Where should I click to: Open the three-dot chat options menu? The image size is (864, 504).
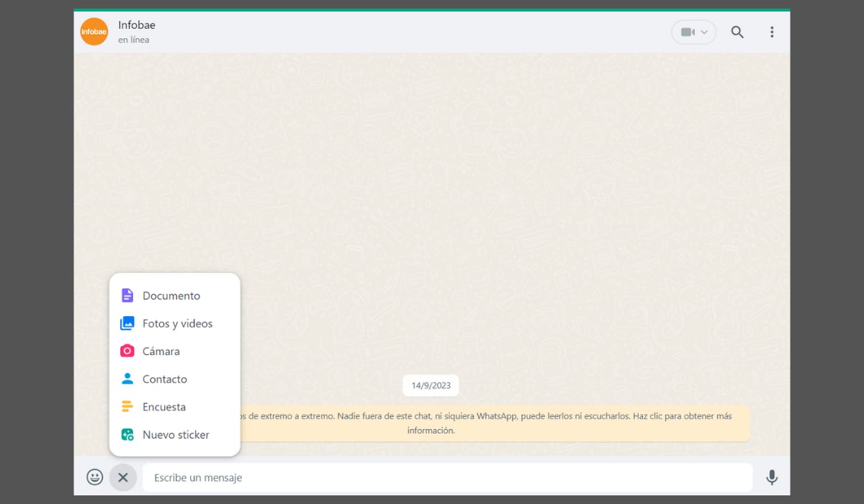772,32
